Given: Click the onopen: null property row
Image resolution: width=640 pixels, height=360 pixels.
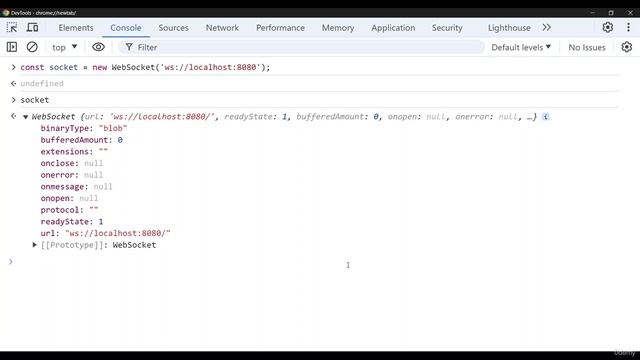Looking at the screenshot, I should [69, 198].
